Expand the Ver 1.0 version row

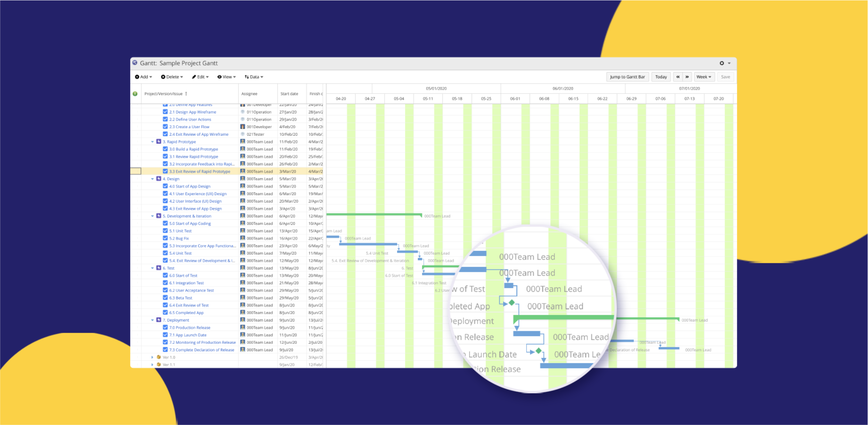[x=152, y=358]
